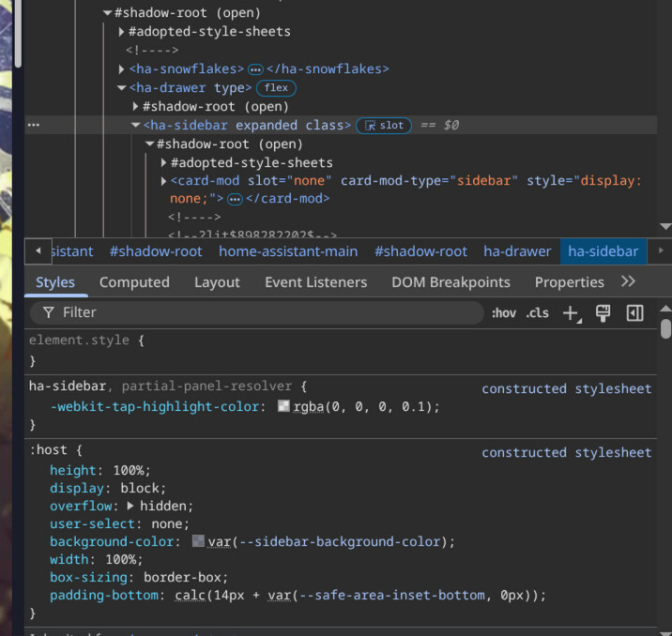Toggle the .cls element classes panel
Image resolution: width=672 pixels, height=636 pixels.
[x=538, y=313]
